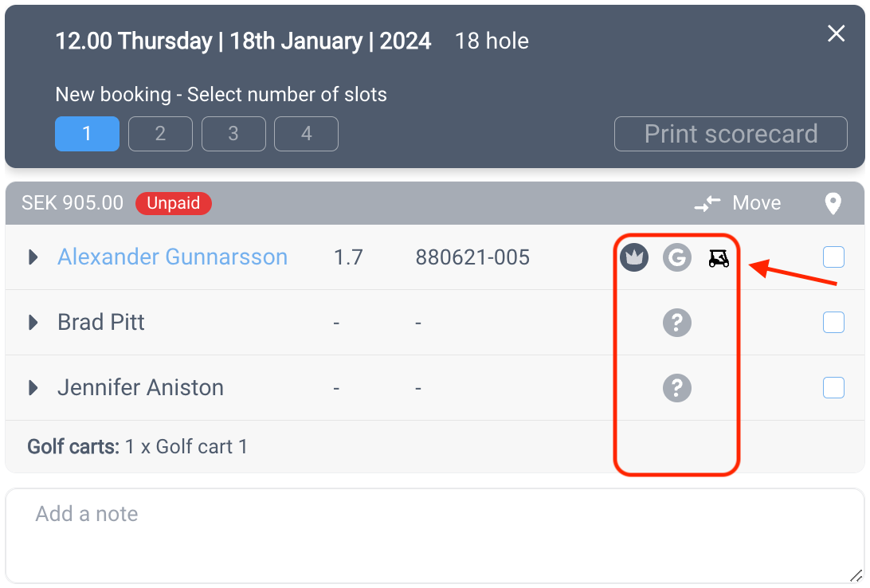Close the booking dialog with the X
870x588 pixels.
tap(837, 33)
